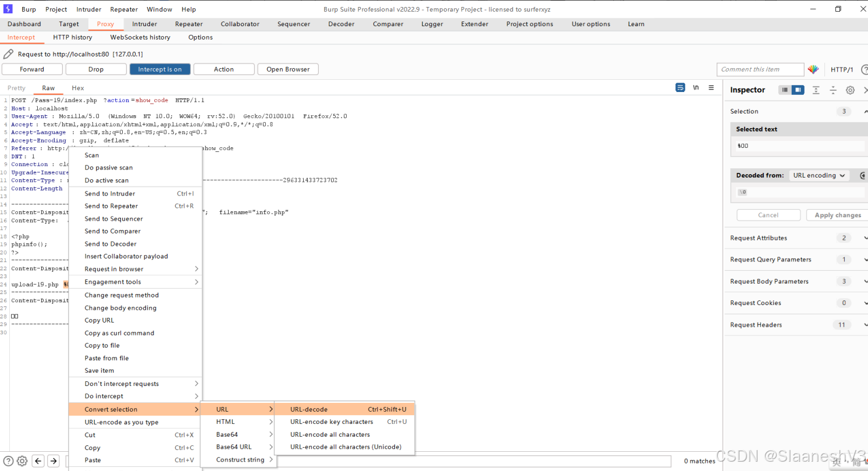Collapse the Selection section chevron
Image resolution: width=868 pixels, height=471 pixels.
[865, 111]
